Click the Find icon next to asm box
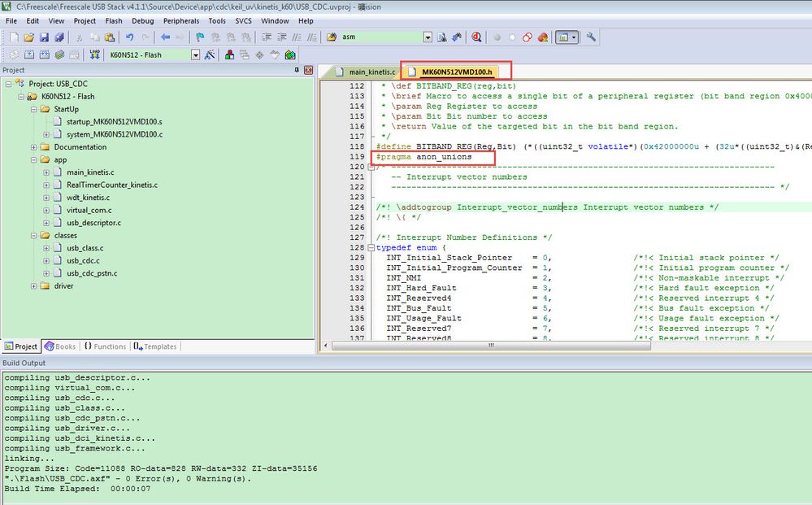 (441, 37)
